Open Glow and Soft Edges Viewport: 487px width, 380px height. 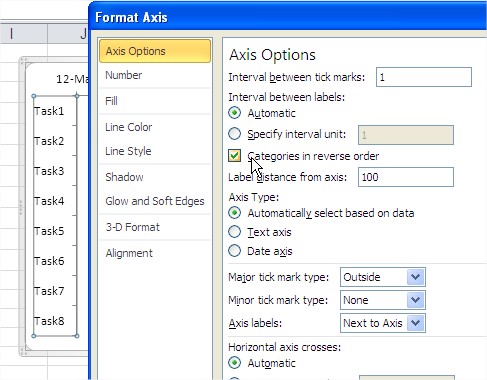[155, 201]
